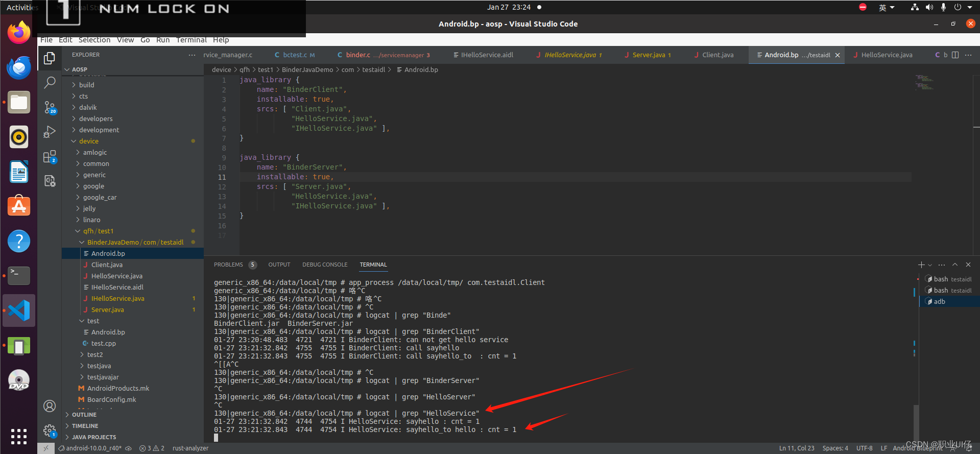The height and width of the screenshot is (454, 980).
Task: Expand the JAVA PROJECTS section
Action: point(93,437)
